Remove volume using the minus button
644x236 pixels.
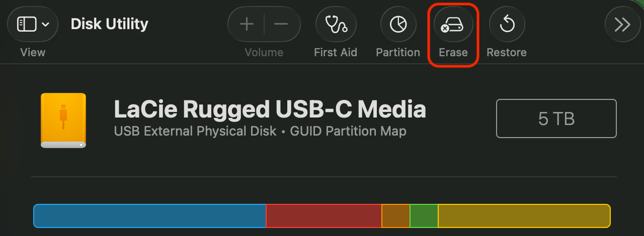[281, 24]
